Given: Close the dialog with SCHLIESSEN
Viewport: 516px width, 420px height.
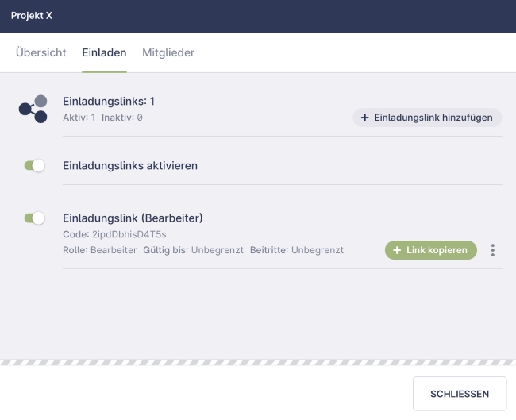Looking at the screenshot, I should pos(459,394).
